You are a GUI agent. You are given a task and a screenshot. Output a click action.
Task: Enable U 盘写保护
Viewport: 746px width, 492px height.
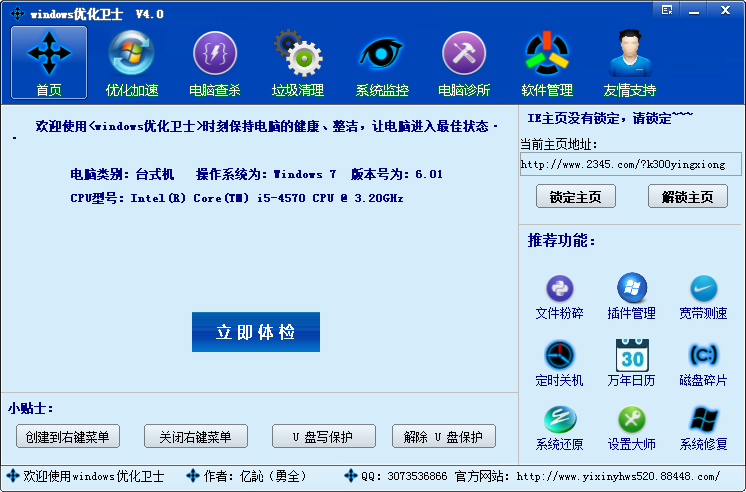point(324,436)
